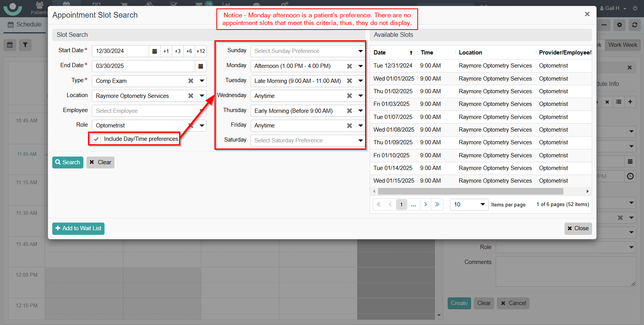The image size is (644, 325).
Task: Open the power/logout icon
Action: click(636, 8)
